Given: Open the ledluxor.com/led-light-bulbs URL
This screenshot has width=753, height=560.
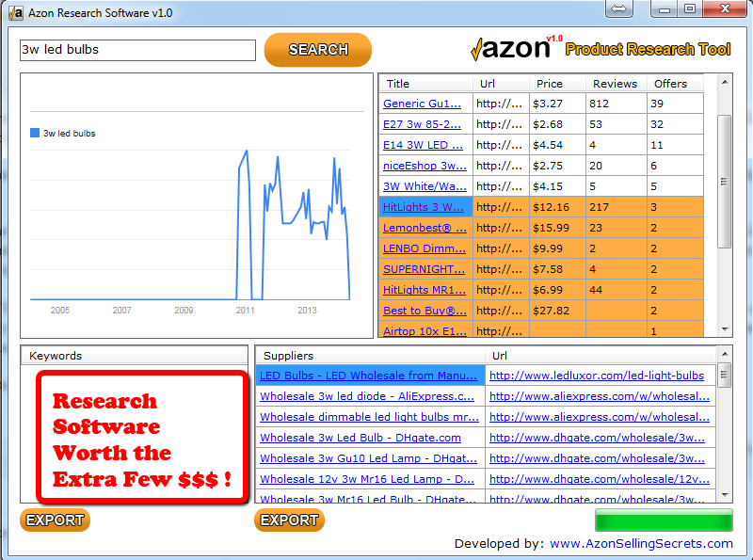Looking at the screenshot, I should (x=597, y=376).
